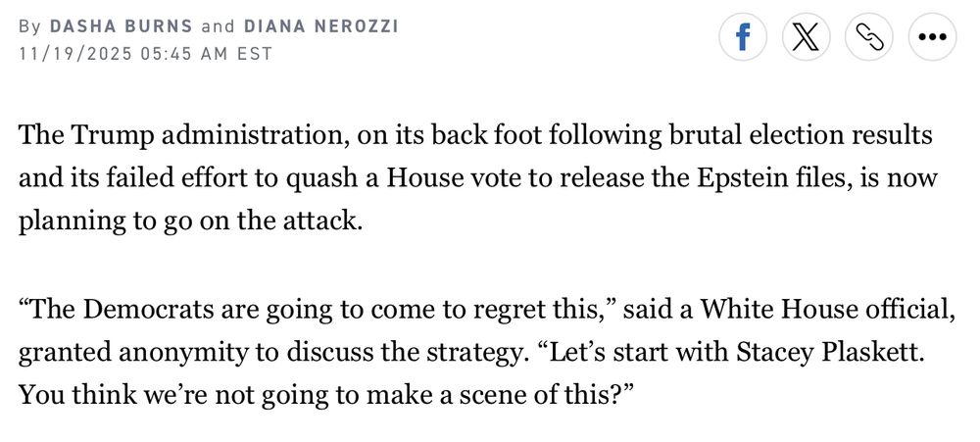The width and height of the screenshot is (980, 442).
Task: Open author page for Diana Nerozzi
Action: click(320, 26)
